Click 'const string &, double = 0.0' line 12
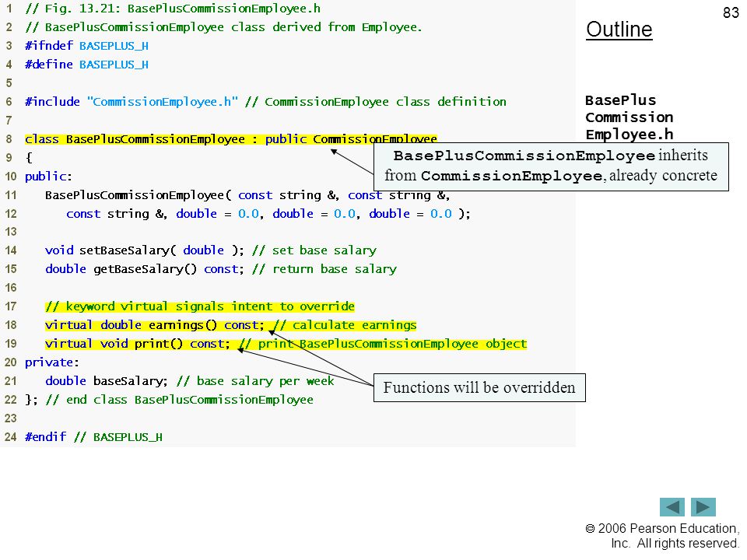 coord(268,214)
